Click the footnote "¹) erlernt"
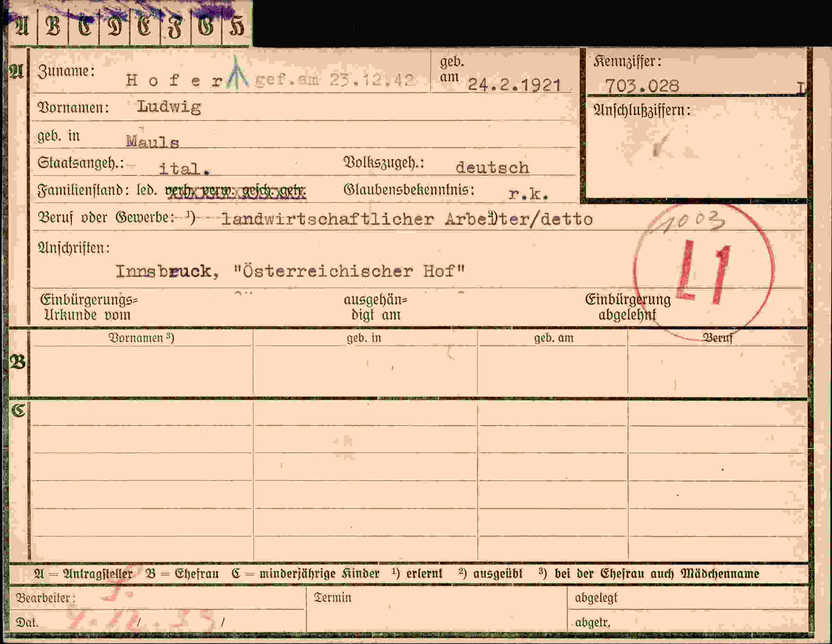The image size is (832, 644). 417,573
